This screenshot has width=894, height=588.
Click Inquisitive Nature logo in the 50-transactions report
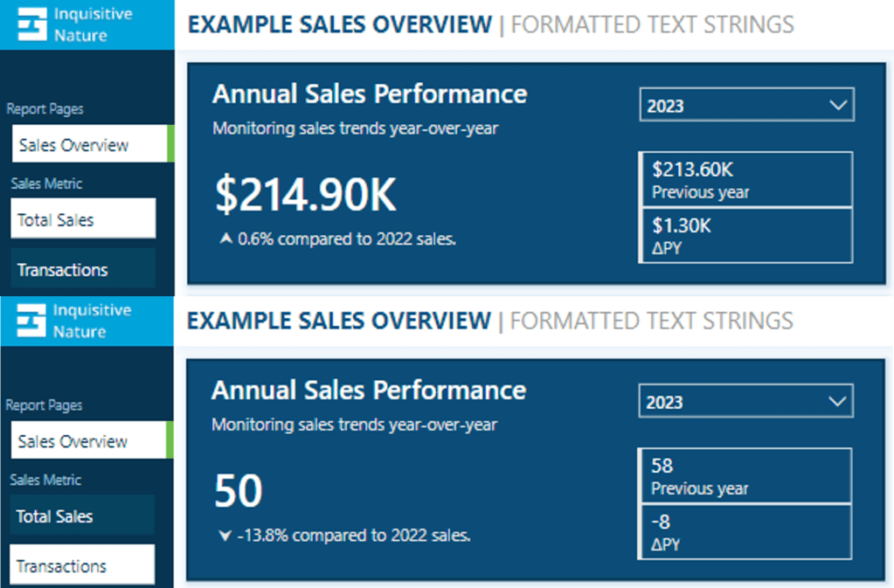tap(31, 321)
